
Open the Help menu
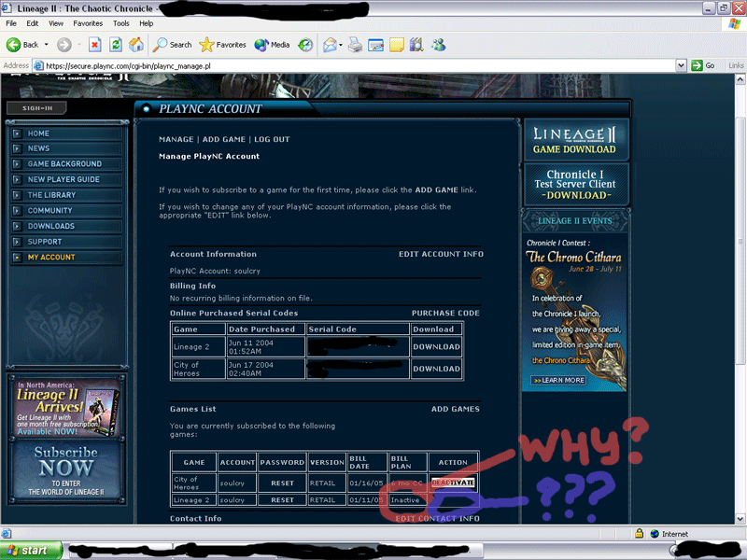pyautogui.click(x=147, y=23)
